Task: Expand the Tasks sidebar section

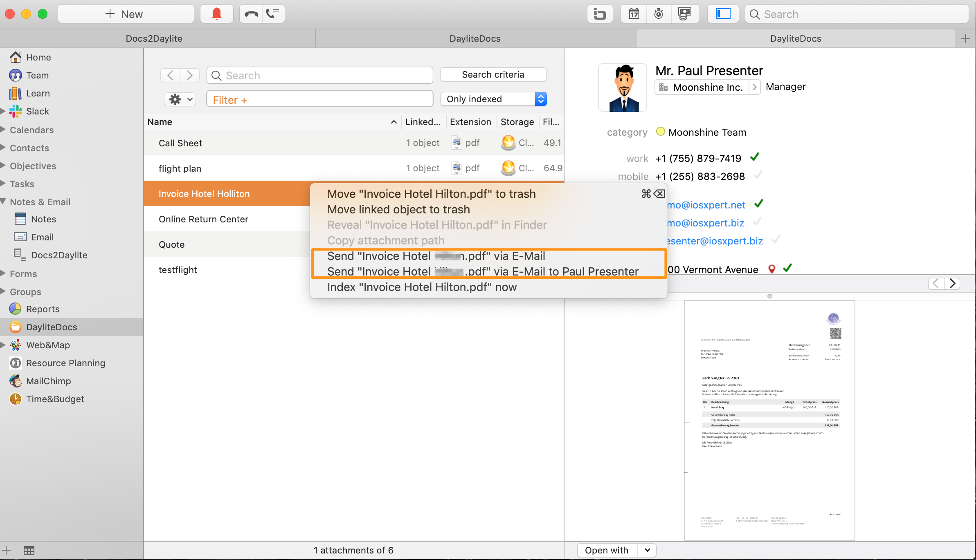Action: 3,184
